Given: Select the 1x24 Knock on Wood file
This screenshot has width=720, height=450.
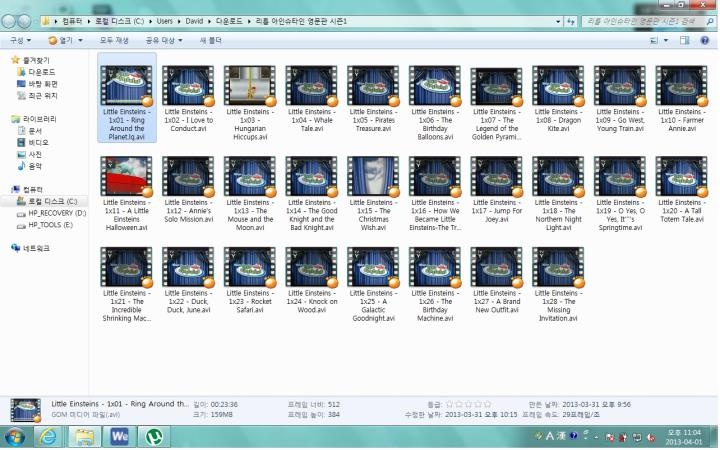Looking at the screenshot, I should click(x=311, y=280).
